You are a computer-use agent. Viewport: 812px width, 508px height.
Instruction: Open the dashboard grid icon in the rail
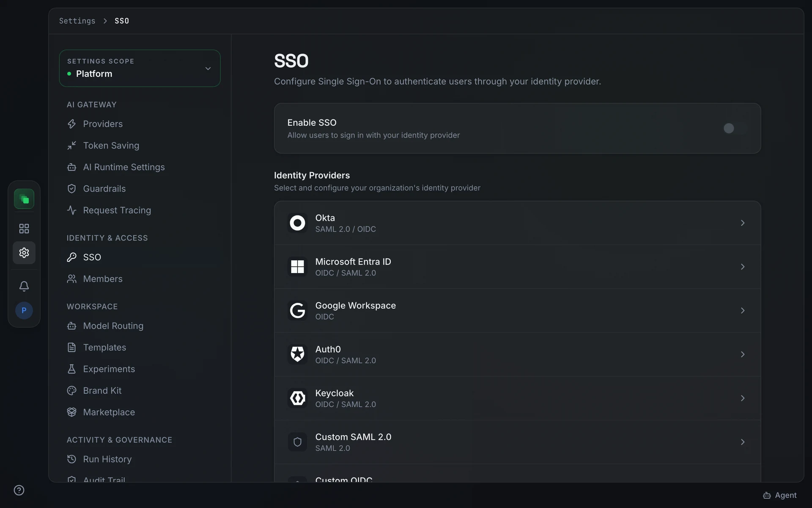[x=24, y=229]
